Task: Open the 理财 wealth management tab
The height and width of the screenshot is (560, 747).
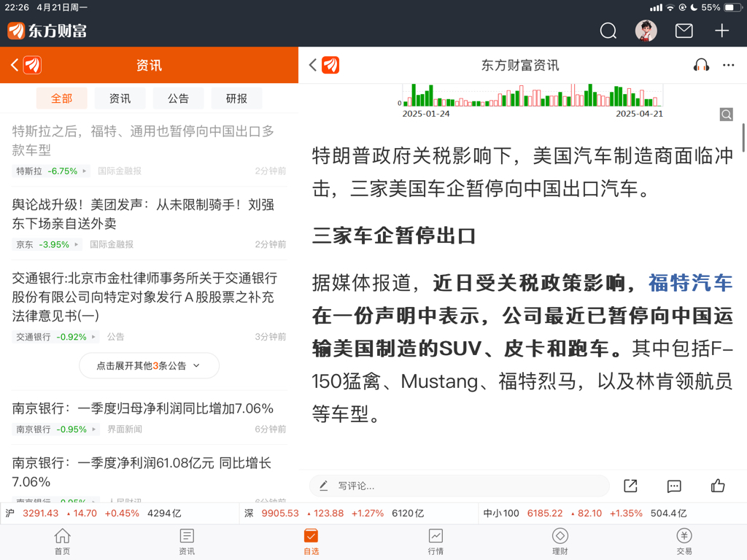Action: coord(560,542)
